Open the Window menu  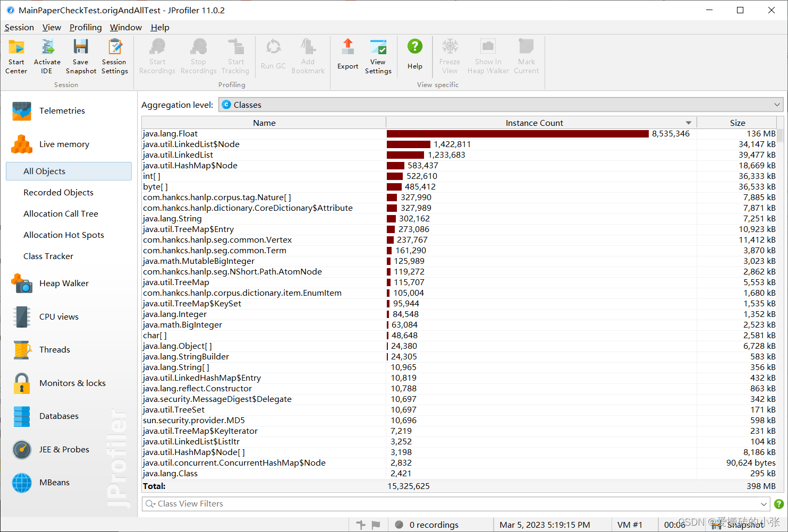(x=126, y=28)
